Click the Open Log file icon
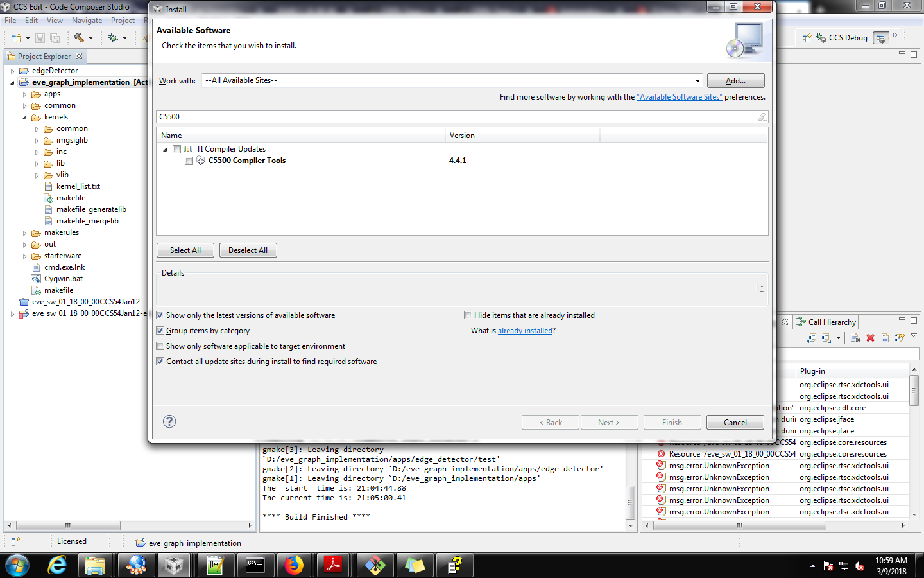The width and height of the screenshot is (924, 578). click(x=885, y=338)
